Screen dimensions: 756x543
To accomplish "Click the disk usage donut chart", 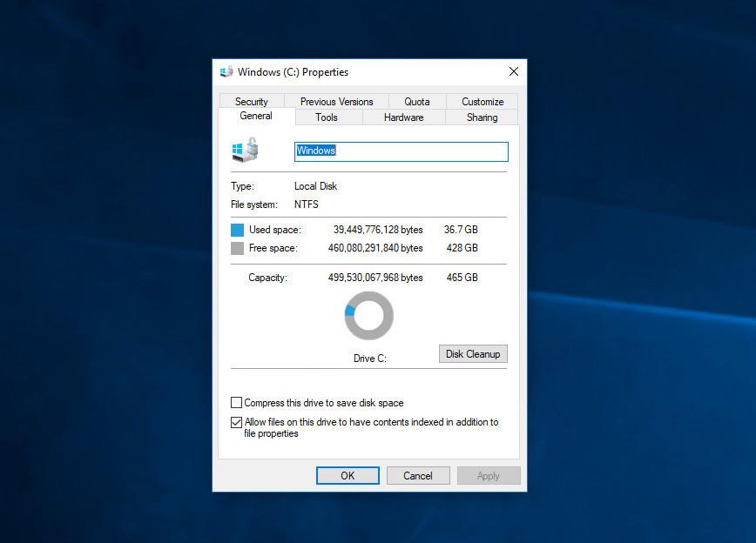I will (368, 316).
